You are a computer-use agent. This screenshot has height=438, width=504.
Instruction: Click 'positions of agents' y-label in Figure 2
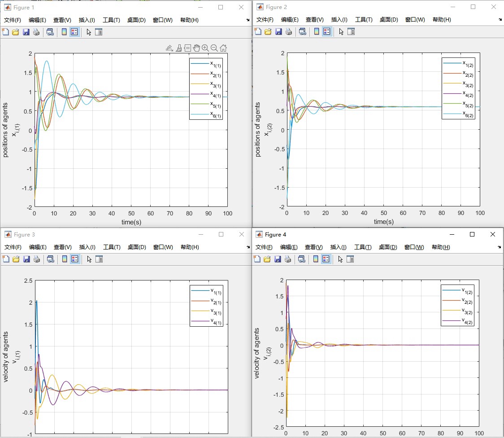258,130
